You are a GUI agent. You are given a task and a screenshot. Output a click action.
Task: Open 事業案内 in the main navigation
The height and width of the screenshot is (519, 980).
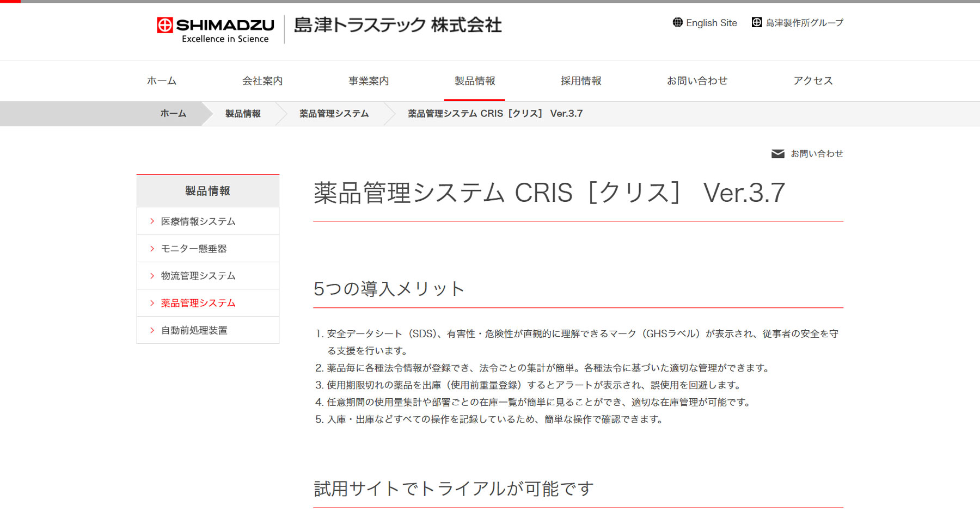tap(369, 81)
